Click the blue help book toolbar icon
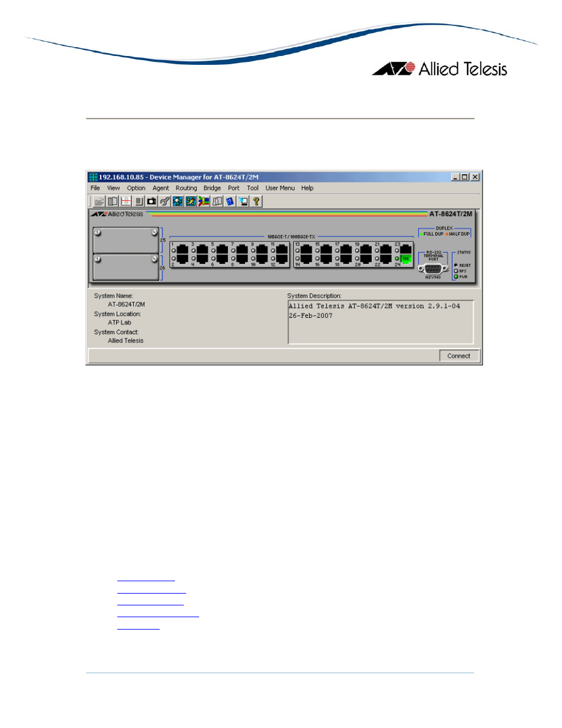Viewport: 562px width, 728px height. pyautogui.click(x=230, y=202)
